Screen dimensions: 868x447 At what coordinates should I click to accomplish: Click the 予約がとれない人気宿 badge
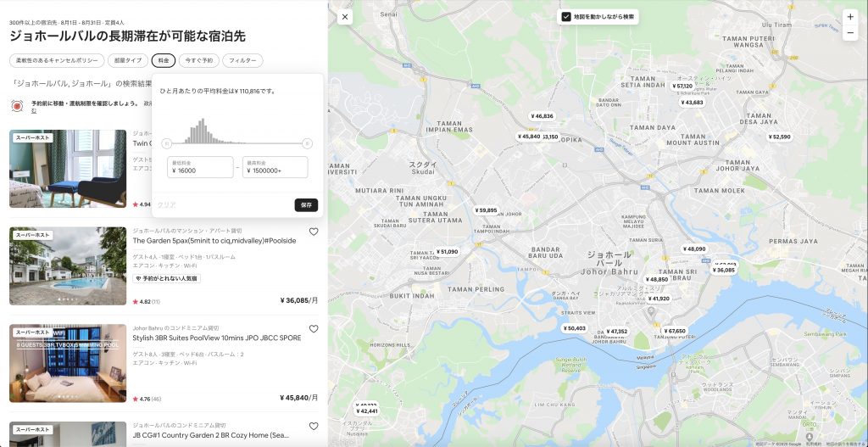coord(167,278)
